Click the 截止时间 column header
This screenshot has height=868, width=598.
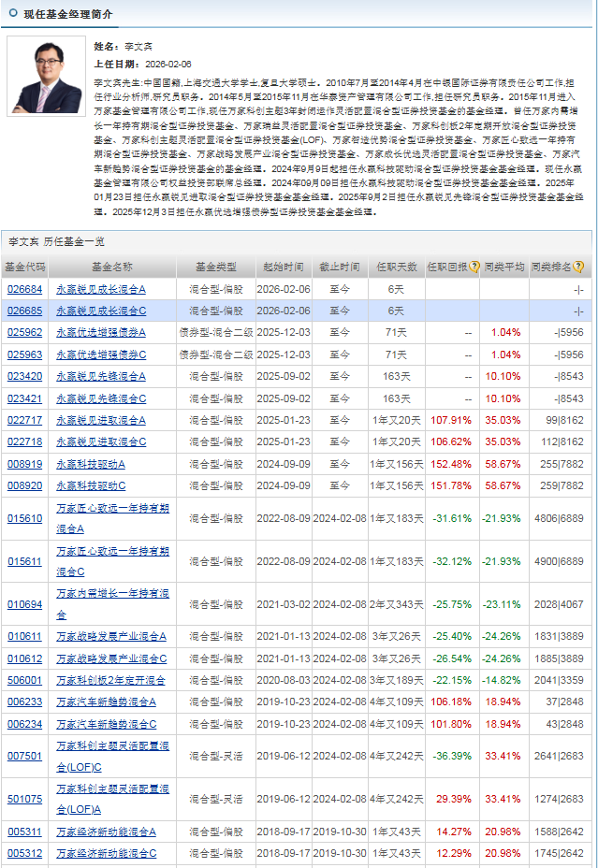(340, 267)
